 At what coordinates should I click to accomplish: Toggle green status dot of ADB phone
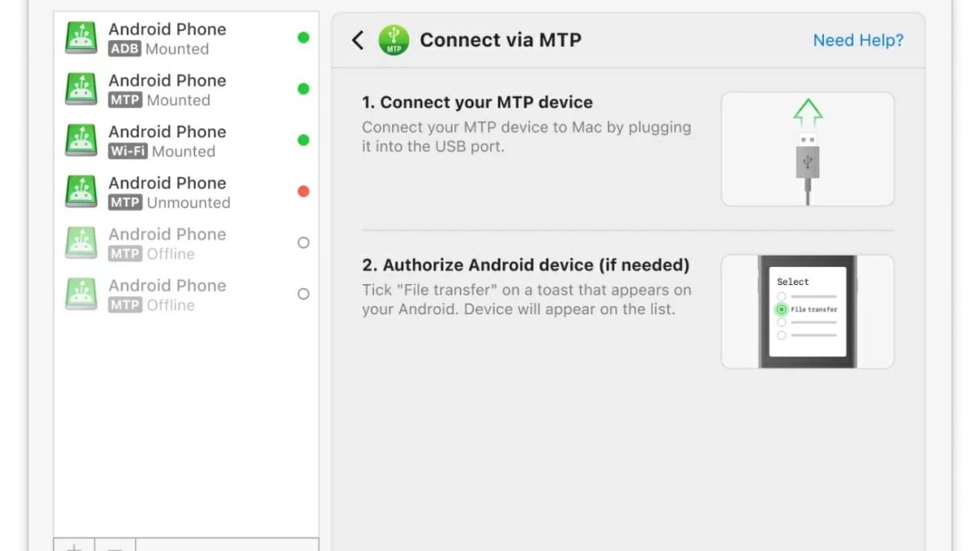pyautogui.click(x=304, y=38)
